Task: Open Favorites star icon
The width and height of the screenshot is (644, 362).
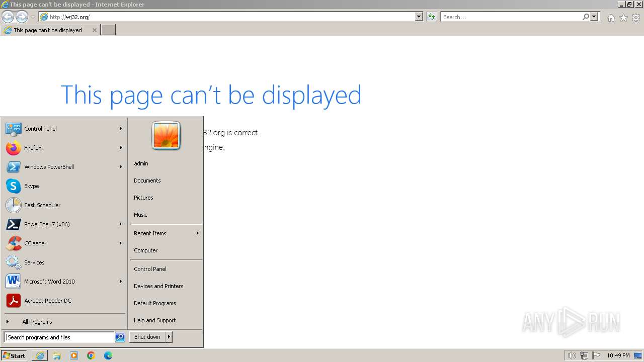Action: pos(623,18)
